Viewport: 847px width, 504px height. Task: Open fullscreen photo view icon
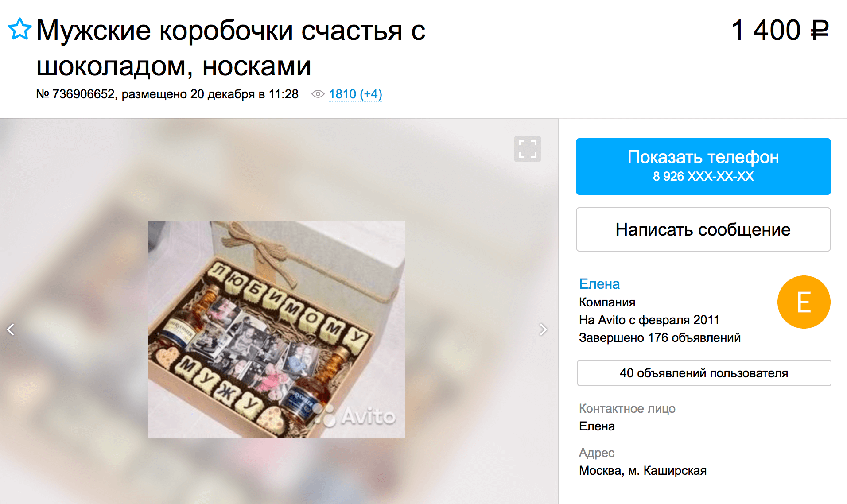(527, 149)
